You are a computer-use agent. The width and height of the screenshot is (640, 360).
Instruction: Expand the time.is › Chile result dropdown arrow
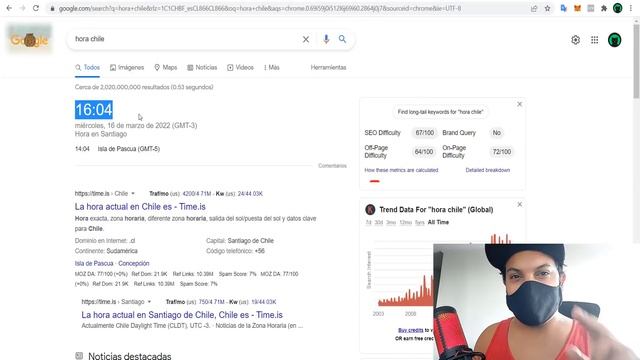[133, 193]
